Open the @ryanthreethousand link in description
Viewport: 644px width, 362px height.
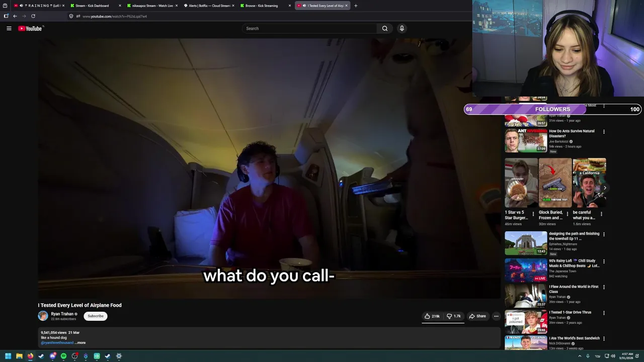click(x=57, y=343)
